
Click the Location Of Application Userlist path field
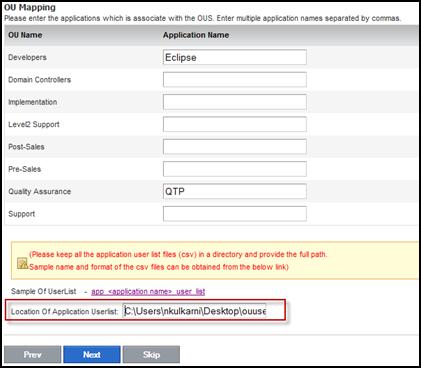[194, 311]
